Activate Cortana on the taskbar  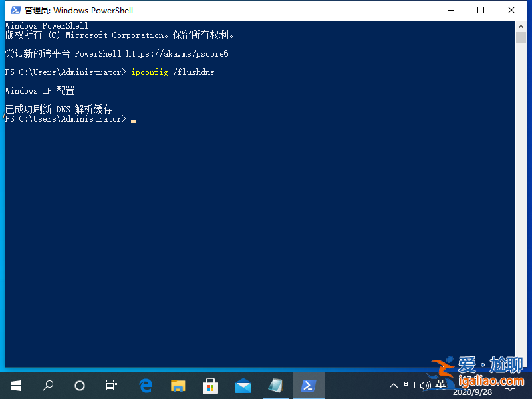(79, 386)
